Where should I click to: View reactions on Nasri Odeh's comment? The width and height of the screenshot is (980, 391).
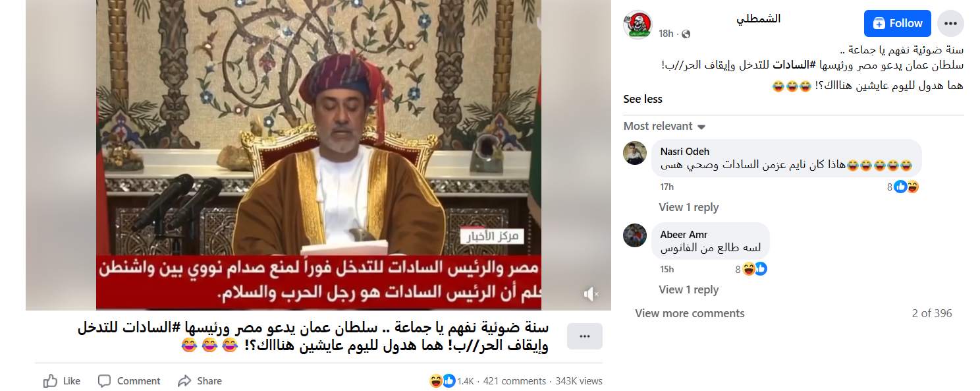pyautogui.click(x=903, y=187)
